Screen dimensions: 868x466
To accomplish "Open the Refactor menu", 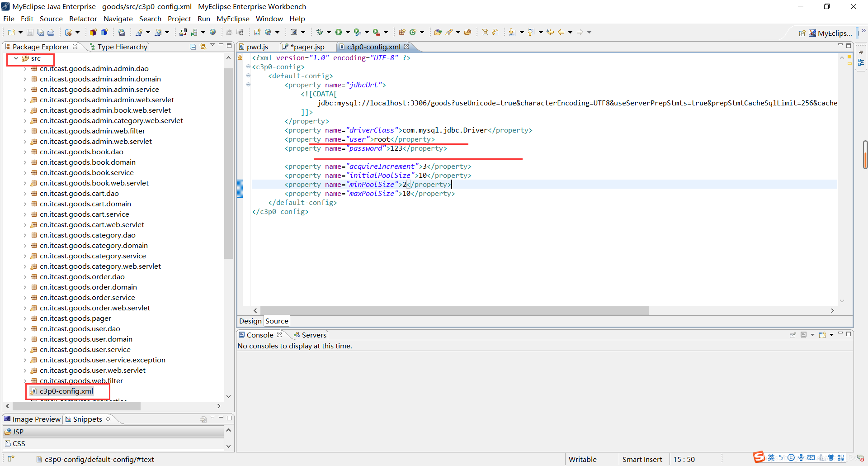I will tap(83, 19).
